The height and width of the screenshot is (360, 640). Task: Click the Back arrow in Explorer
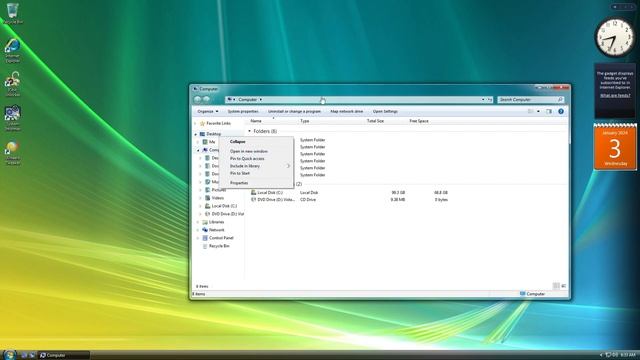tap(198, 99)
